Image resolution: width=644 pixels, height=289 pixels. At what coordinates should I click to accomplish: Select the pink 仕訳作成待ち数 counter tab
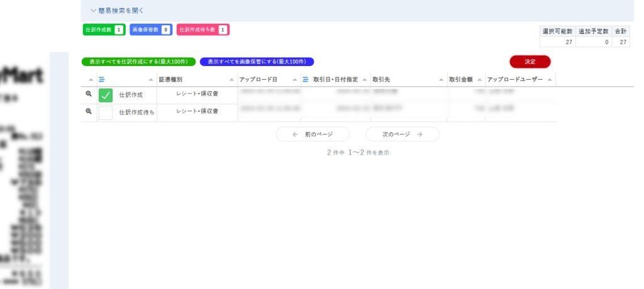click(203, 30)
